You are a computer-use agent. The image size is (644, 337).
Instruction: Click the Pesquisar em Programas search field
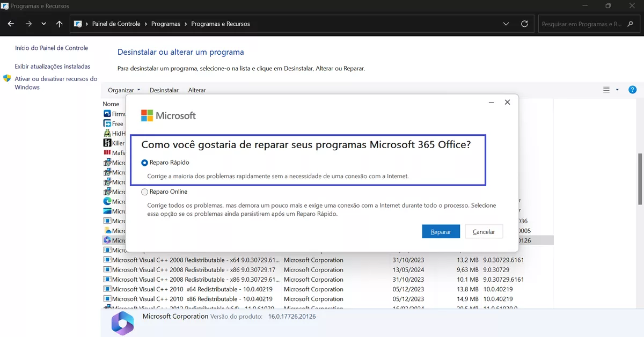[588, 24]
